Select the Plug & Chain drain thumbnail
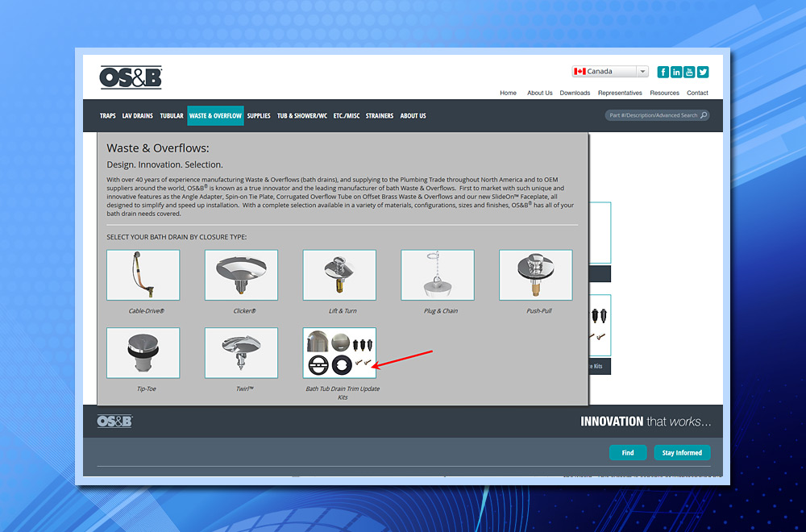 click(x=438, y=275)
